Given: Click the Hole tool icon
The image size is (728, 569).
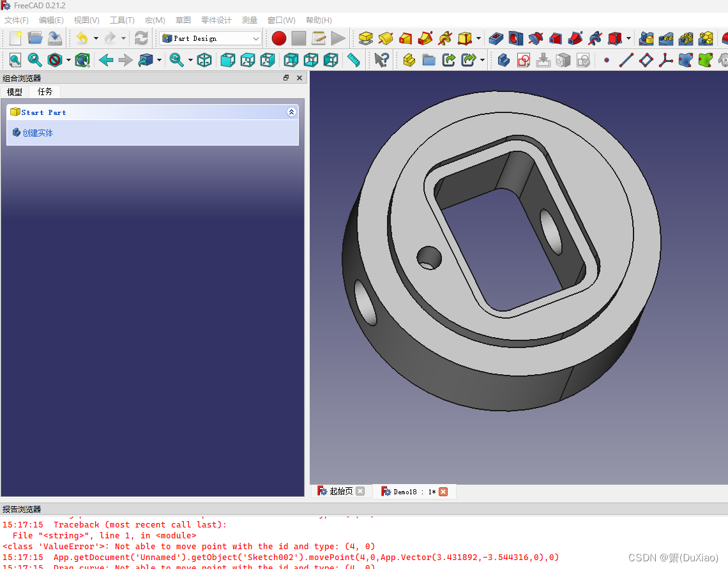Looking at the screenshot, I should (x=515, y=38).
